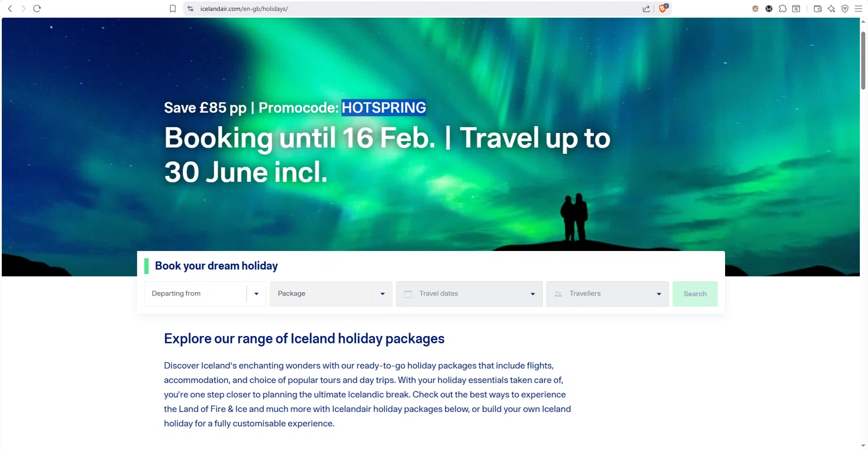Click the green Search button
This screenshot has height=450, width=868.
click(x=695, y=294)
